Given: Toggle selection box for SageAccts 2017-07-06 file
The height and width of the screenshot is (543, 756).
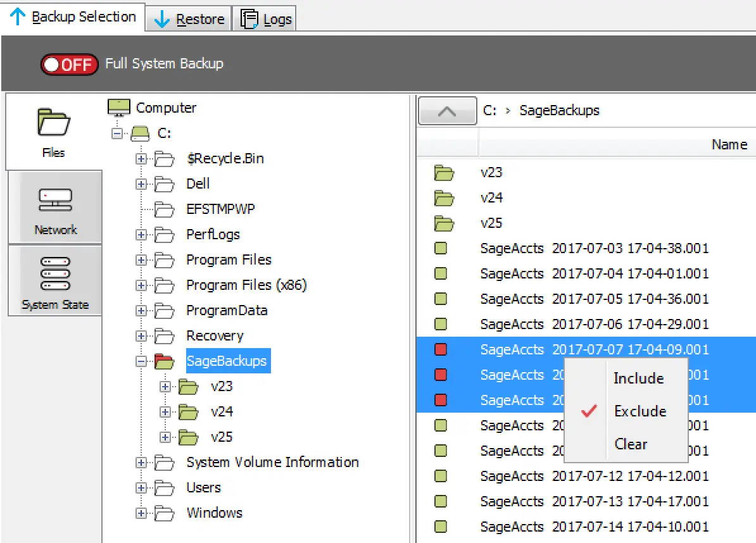Looking at the screenshot, I should tap(441, 324).
